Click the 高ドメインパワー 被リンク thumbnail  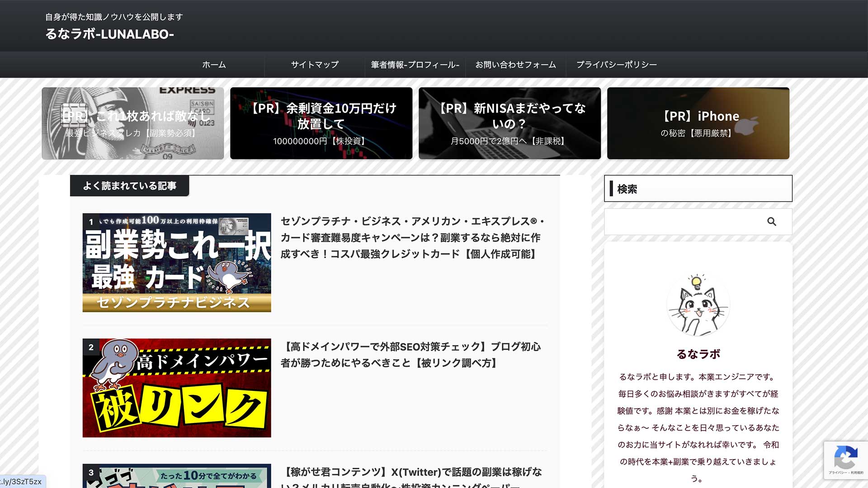[177, 388]
